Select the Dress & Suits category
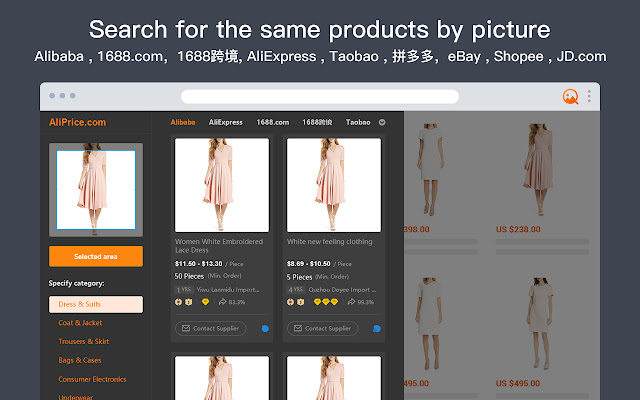 96,304
